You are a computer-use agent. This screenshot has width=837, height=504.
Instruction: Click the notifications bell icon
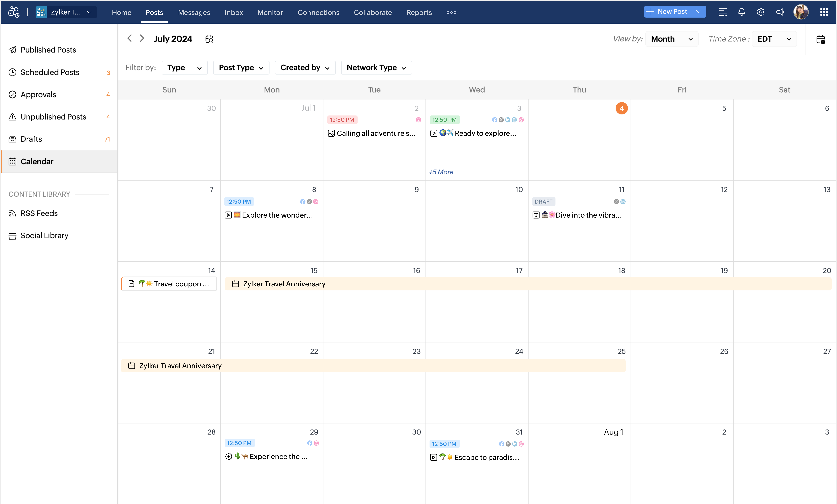click(x=742, y=12)
